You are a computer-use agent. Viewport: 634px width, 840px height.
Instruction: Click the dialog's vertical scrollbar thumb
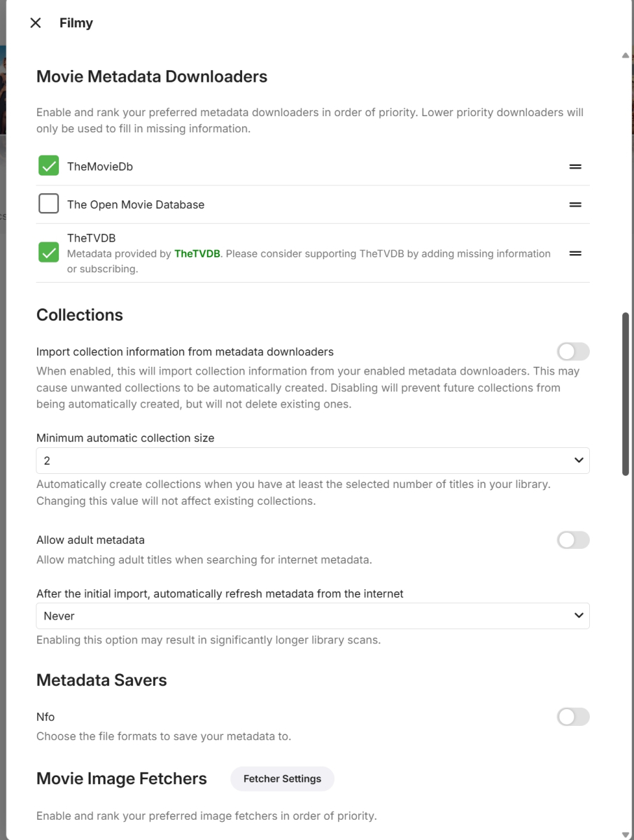626,395
